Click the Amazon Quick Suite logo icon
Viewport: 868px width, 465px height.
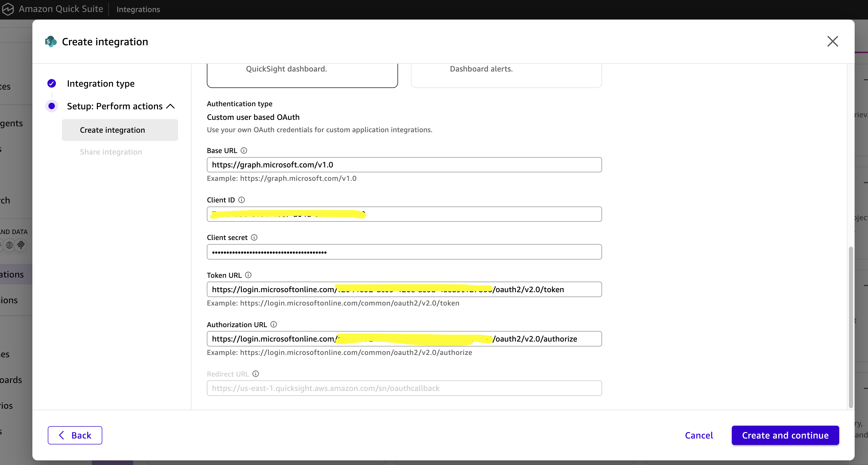[x=8, y=9]
